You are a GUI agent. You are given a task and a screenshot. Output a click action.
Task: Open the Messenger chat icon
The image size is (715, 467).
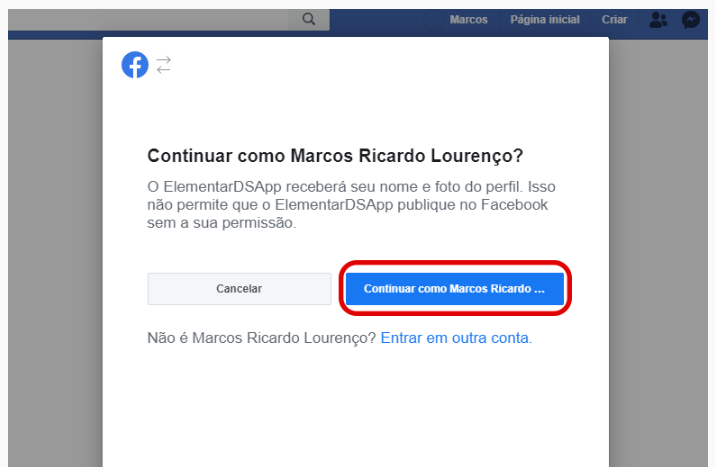coord(691,20)
